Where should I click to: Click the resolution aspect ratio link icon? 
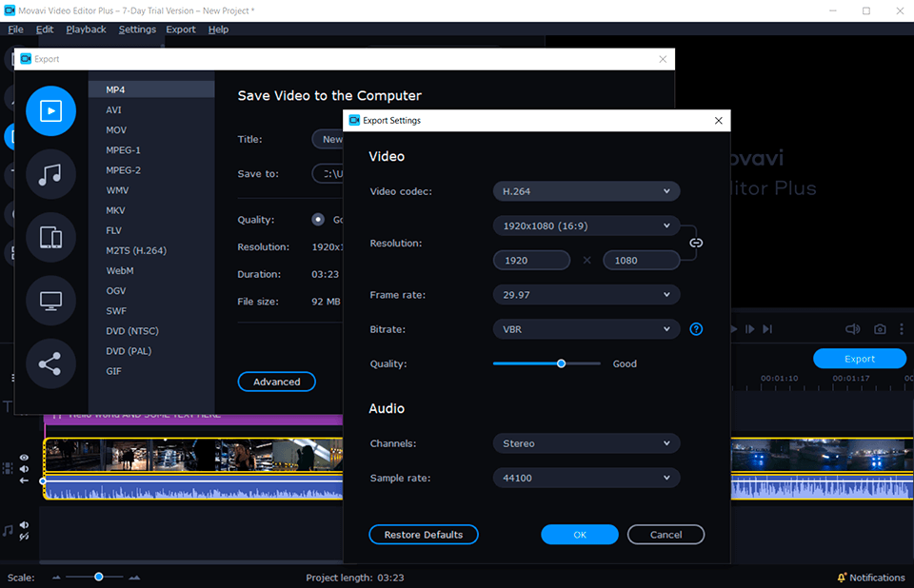(x=696, y=243)
